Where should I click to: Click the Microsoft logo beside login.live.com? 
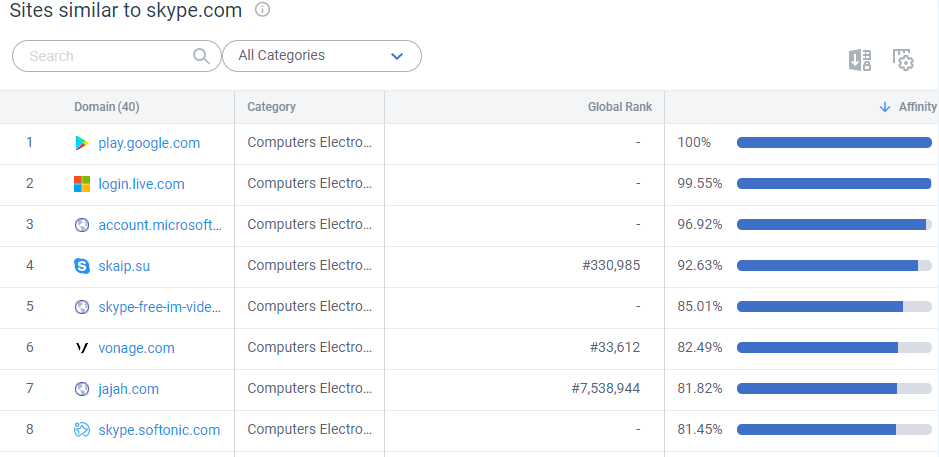(x=81, y=184)
